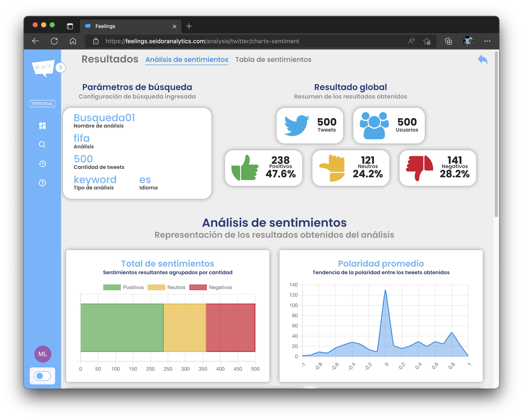Click the blue back arrow icon

(x=483, y=59)
